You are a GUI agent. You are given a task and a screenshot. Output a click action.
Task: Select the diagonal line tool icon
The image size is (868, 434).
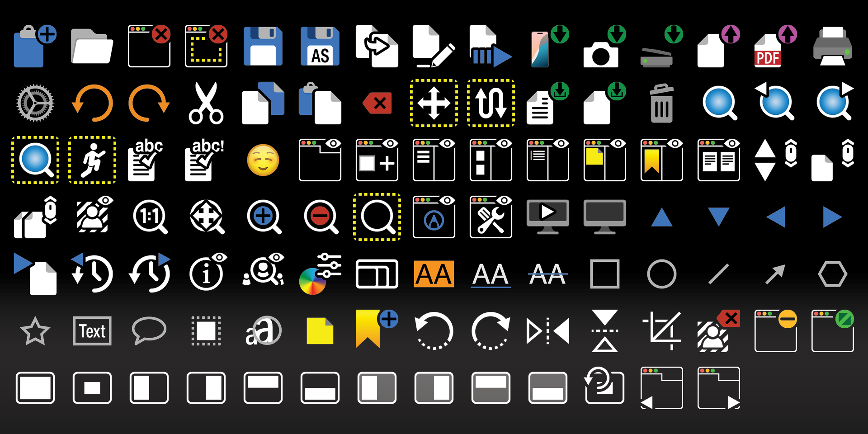point(719,274)
